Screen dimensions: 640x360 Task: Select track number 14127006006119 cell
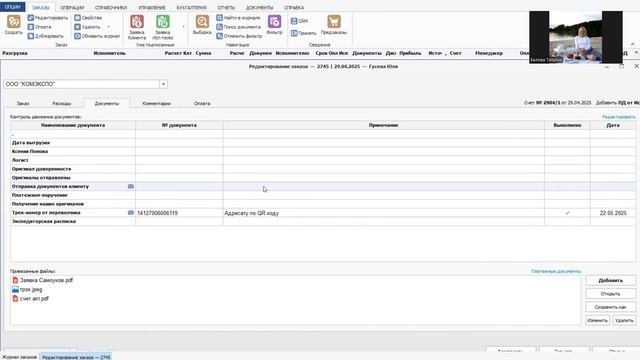(x=179, y=213)
